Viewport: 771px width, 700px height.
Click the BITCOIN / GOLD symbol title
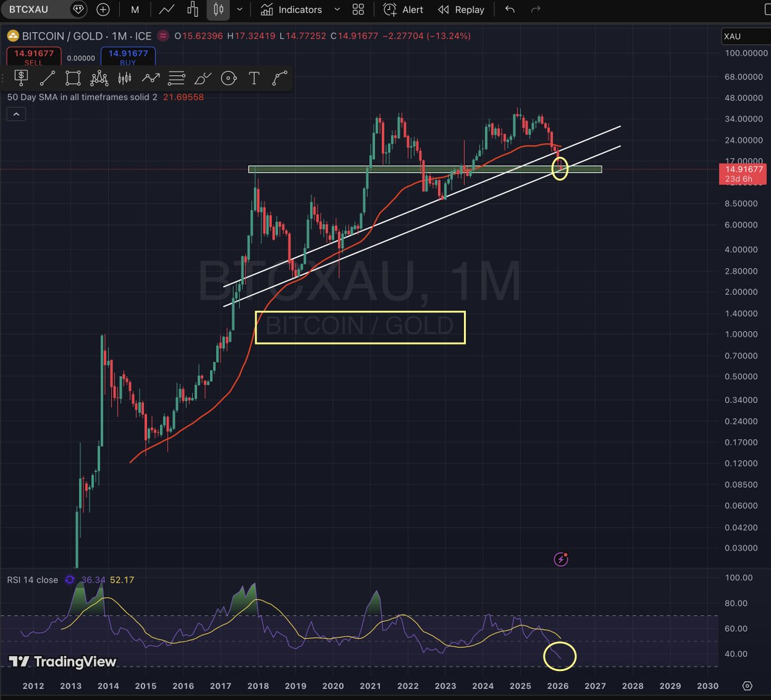(62, 36)
